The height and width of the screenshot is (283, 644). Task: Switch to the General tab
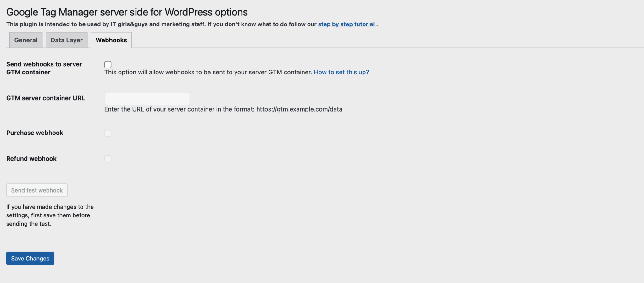[x=26, y=40]
